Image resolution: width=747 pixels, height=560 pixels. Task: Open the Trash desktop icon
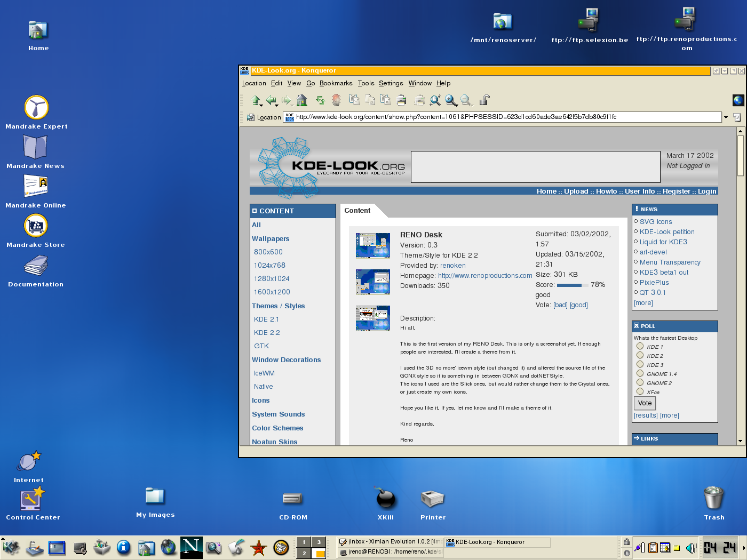click(x=714, y=499)
